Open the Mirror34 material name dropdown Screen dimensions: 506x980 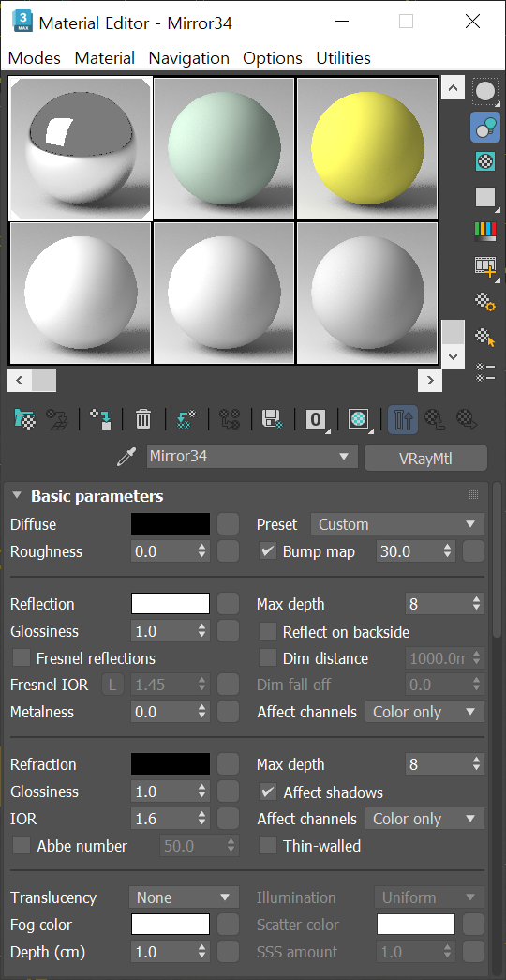coord(344,457)
